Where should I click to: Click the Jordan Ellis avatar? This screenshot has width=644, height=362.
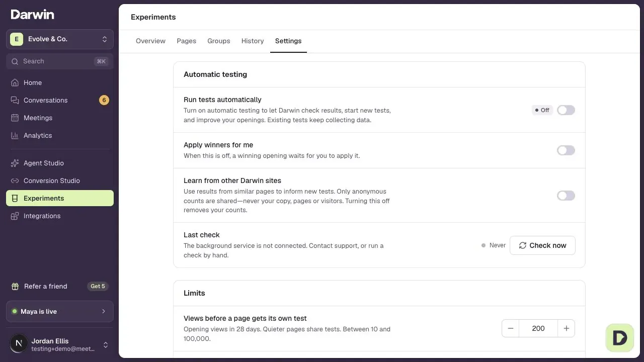[x=19, y=343]
